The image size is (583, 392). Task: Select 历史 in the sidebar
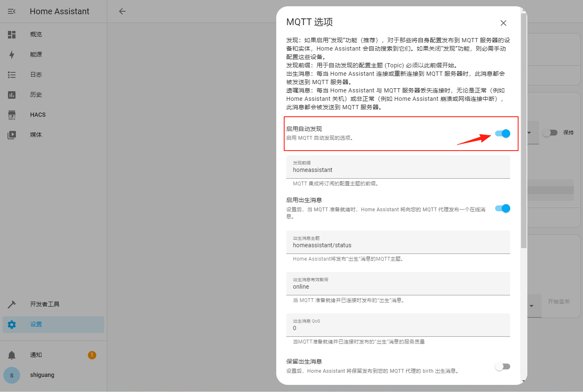53,95
